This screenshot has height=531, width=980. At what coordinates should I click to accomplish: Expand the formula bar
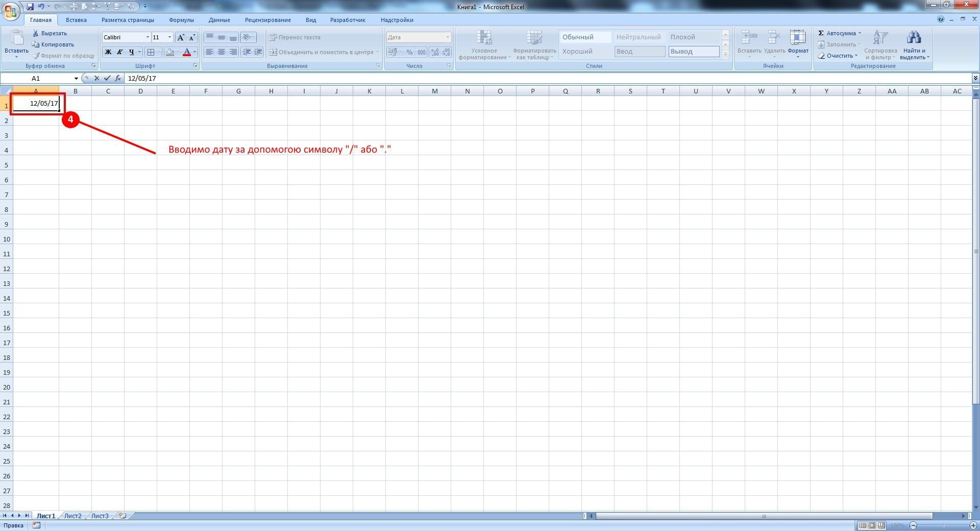tap(975, 78)
